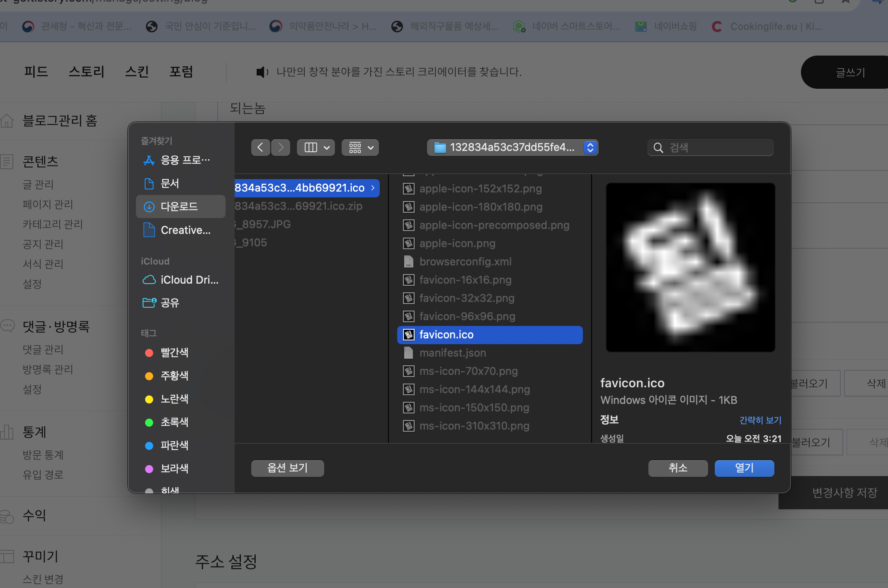Click the Show Less (간략히 보기) link

pos(760,420)
